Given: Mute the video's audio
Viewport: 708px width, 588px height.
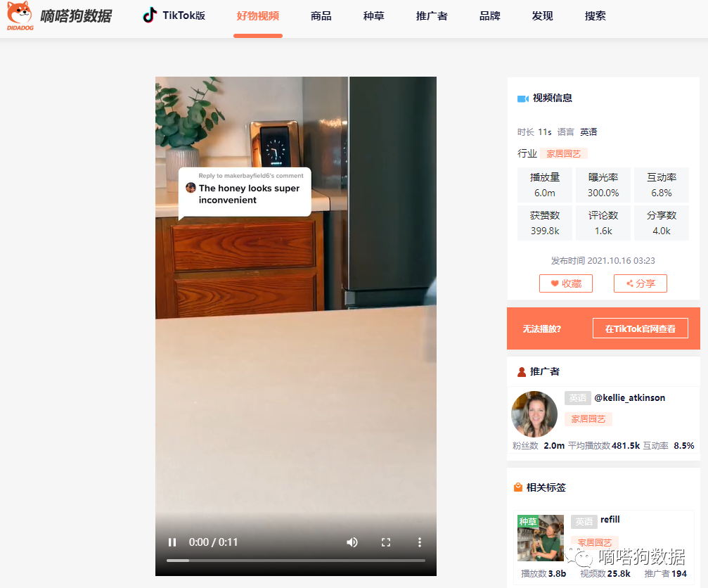Looking at the screenshot, I should click(x=352, y=542).
